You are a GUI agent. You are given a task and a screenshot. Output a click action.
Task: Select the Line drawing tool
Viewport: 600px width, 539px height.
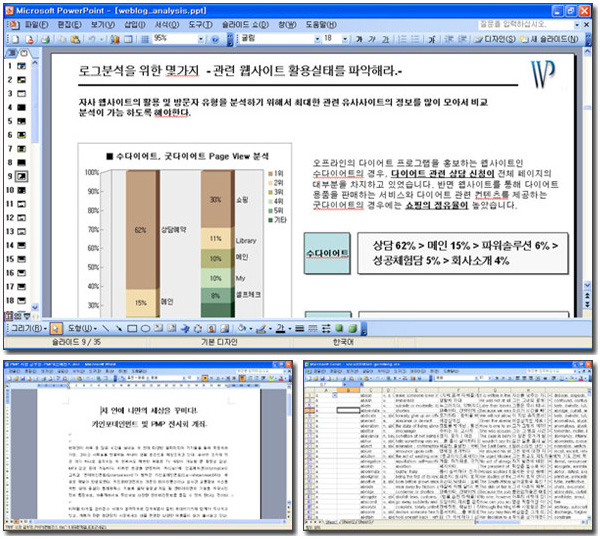point(106,328)
